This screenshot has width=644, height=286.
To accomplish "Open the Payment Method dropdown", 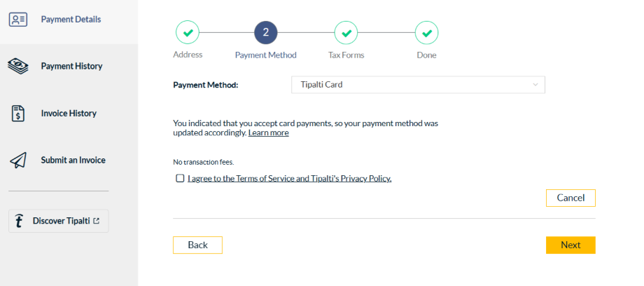I will click(417, 85).
